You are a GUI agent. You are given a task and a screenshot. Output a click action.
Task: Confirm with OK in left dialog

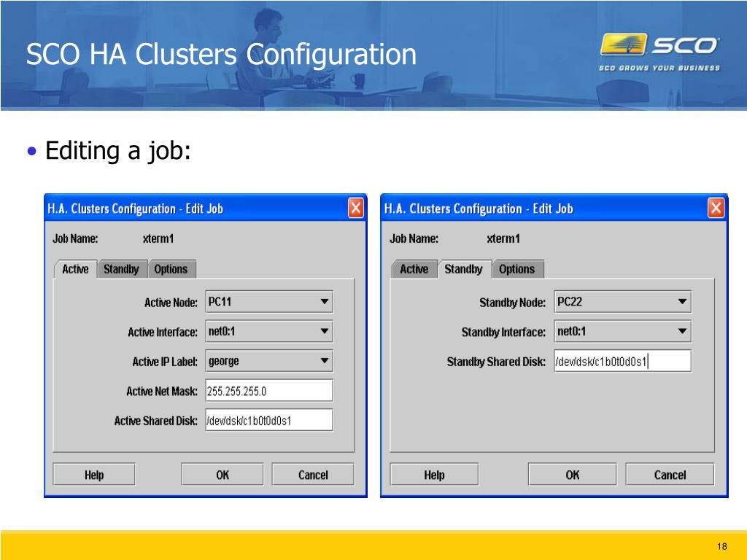point(222,474)
